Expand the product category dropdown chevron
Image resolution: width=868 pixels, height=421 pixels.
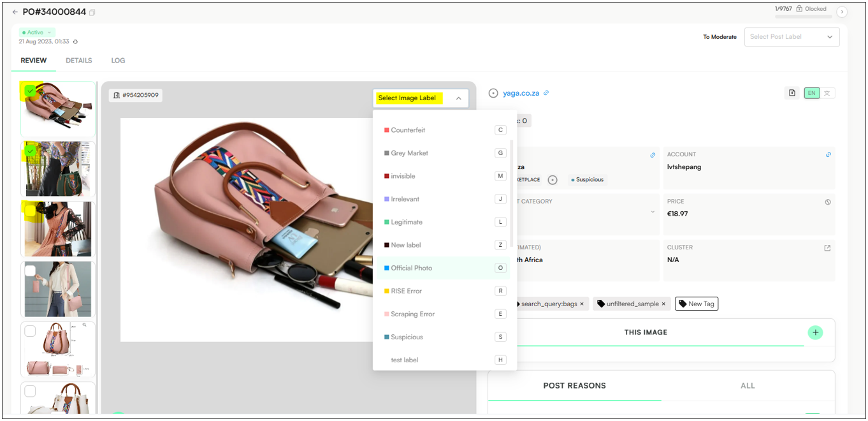[x=653, y=212]
